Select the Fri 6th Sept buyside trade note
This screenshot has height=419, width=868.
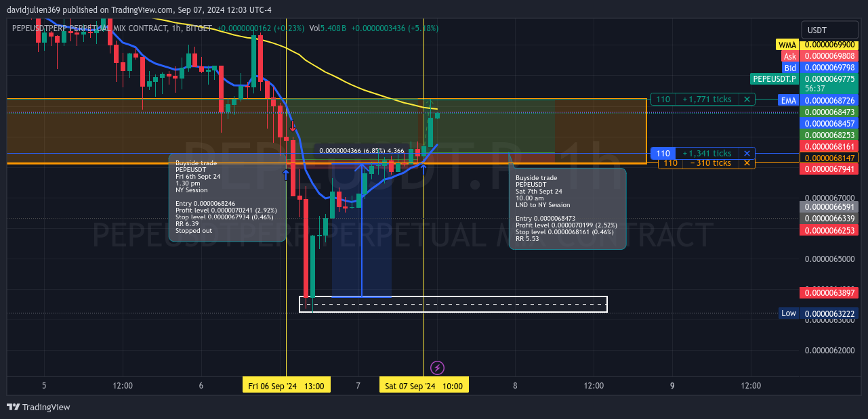tap(227, 197)
